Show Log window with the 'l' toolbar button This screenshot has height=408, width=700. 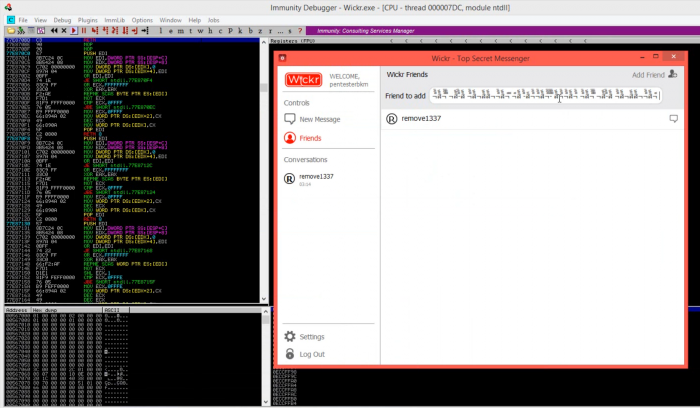coord(161,31)
